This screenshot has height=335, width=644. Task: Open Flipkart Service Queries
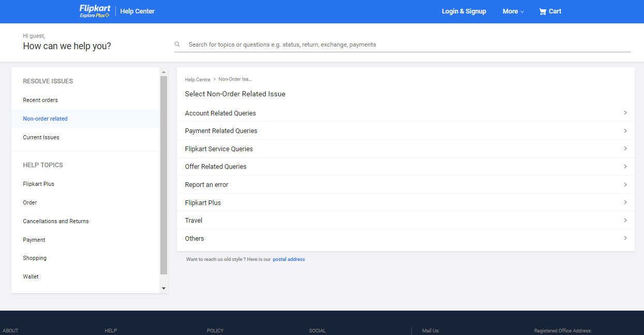click(x=406, y=149)
